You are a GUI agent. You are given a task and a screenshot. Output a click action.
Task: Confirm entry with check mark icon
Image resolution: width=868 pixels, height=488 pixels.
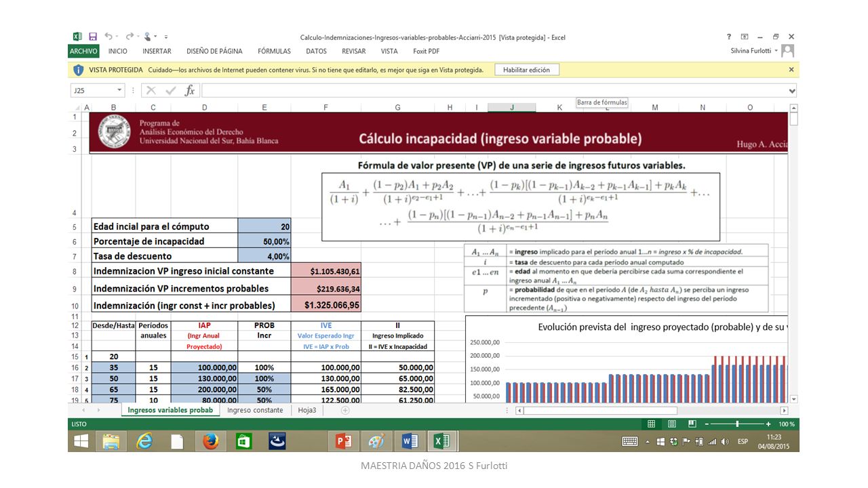pyautogui.click(x=170, y=90)
